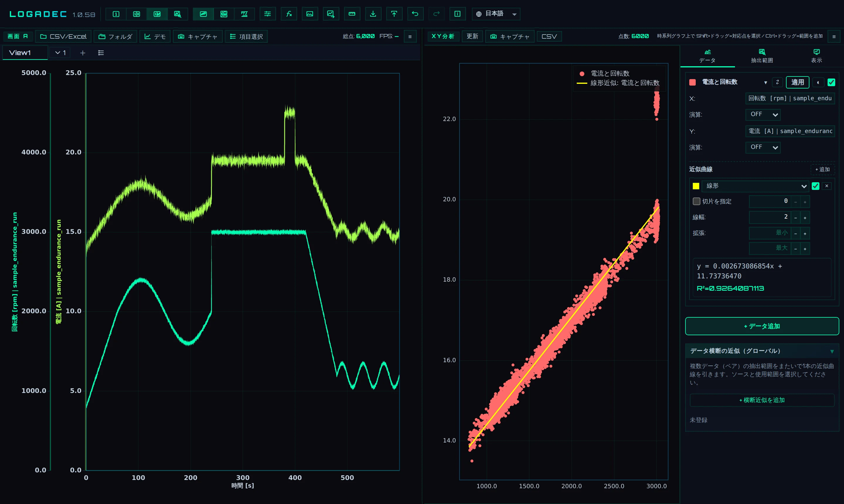Open the Y 演算 OFF dropdown
Image resolution: width=844 pixels, height=504 pixels.
click(x=763, y=147)
